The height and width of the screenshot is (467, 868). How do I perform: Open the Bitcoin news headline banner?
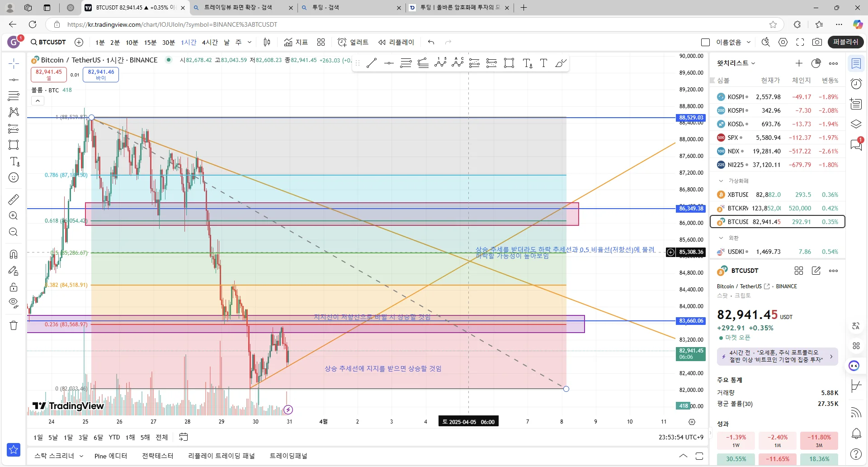778,356
